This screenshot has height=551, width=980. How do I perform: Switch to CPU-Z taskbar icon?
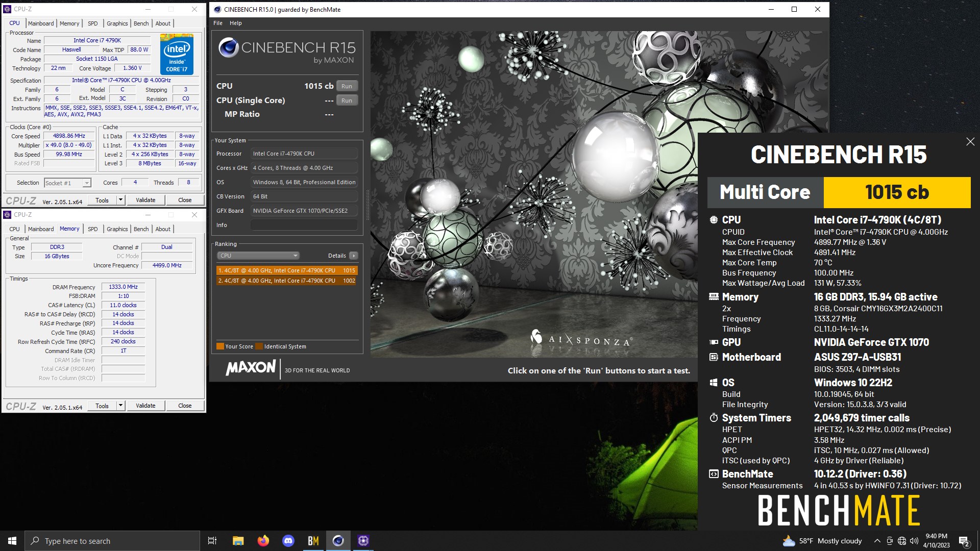click(363, 541)
